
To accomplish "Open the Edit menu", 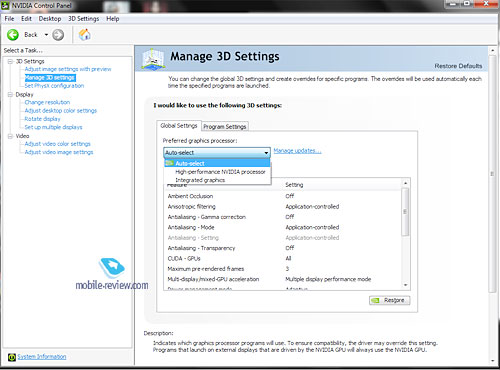I will 26,19.
